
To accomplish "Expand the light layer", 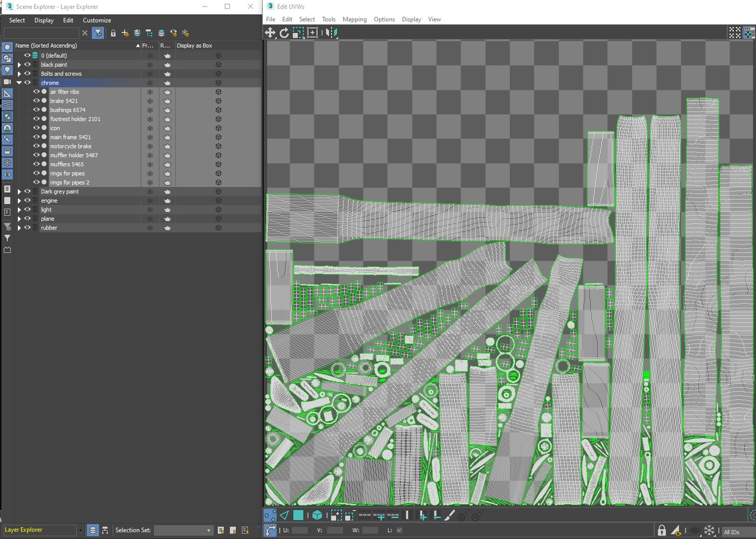I will click(19, 210).
